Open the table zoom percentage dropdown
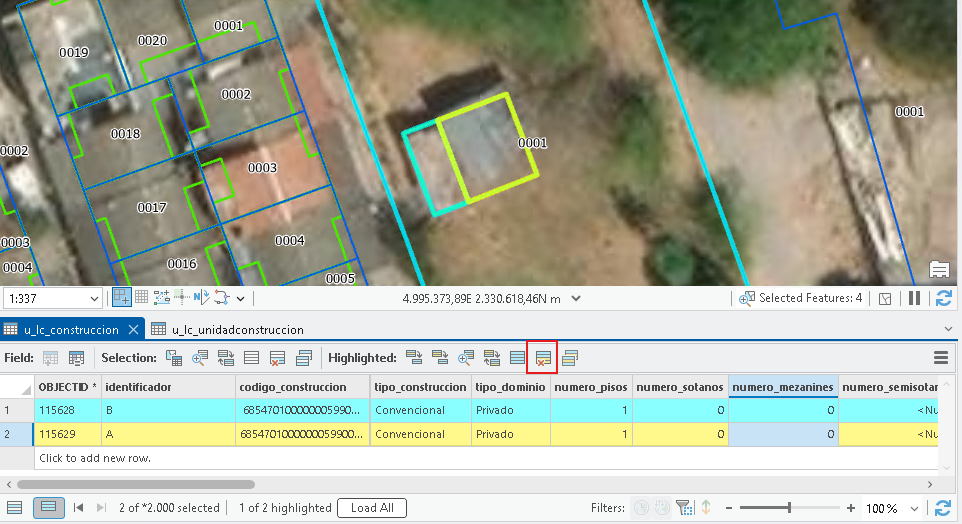Image resolution: width=962 pixels, height=524 pixels. [914, 509]
